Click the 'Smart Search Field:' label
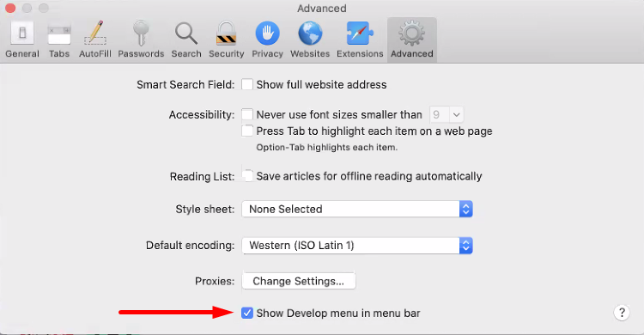The height and width of the screenshot is (335, 644). (185, 85)
